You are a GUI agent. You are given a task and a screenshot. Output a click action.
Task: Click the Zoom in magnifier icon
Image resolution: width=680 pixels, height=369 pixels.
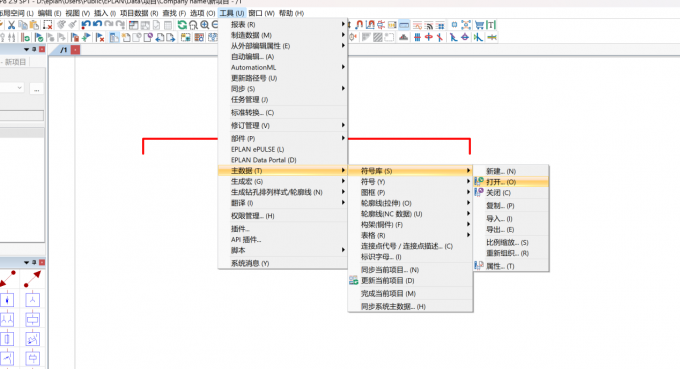205,25
